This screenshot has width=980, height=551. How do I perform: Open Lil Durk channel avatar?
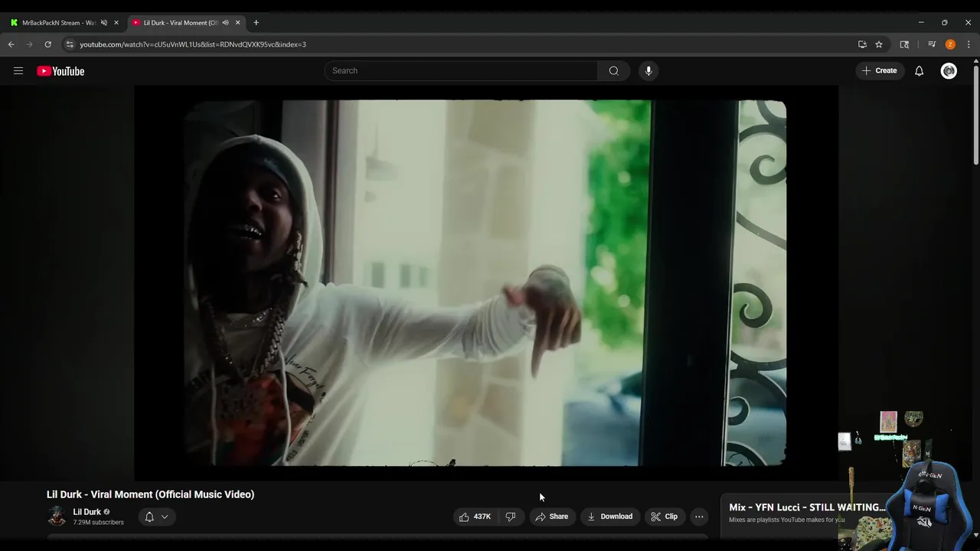click(x=57, y=517)
